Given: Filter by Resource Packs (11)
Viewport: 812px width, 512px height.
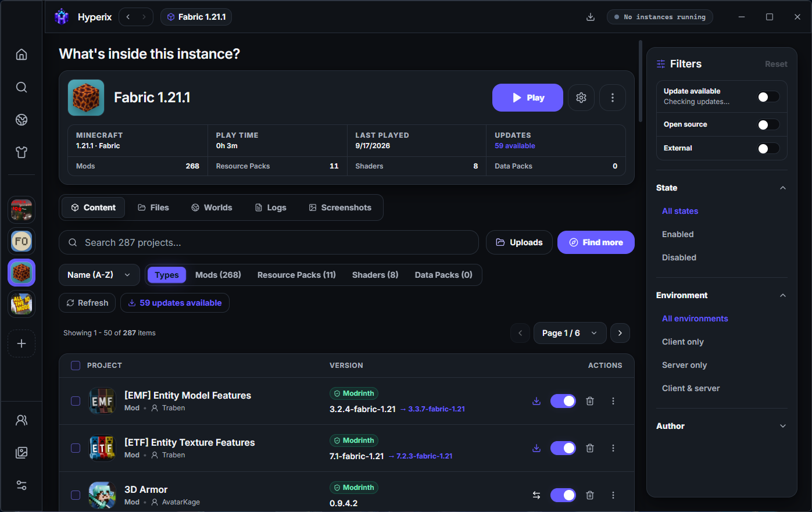Looking at the screenshot, I should pos(296,275).
